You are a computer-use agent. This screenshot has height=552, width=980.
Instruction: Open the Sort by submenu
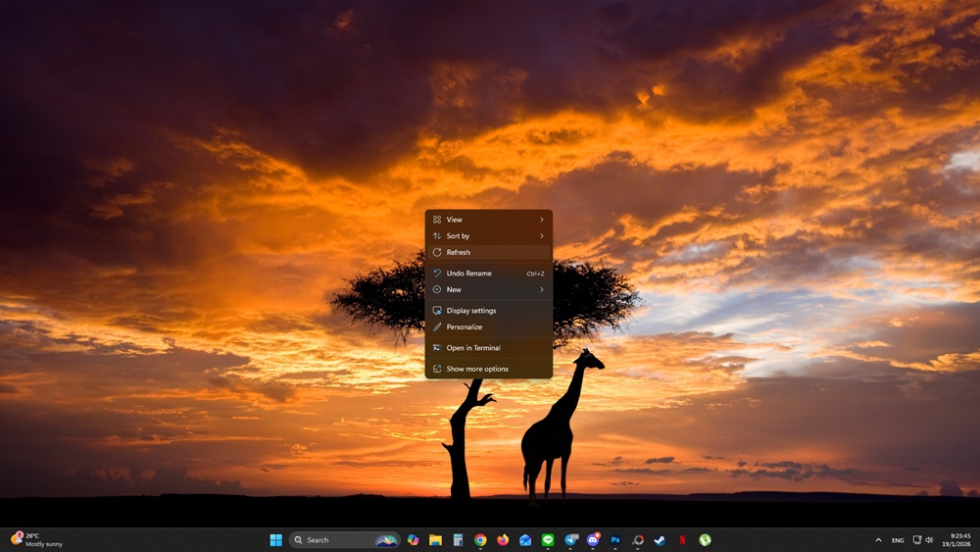click(488, 235)
